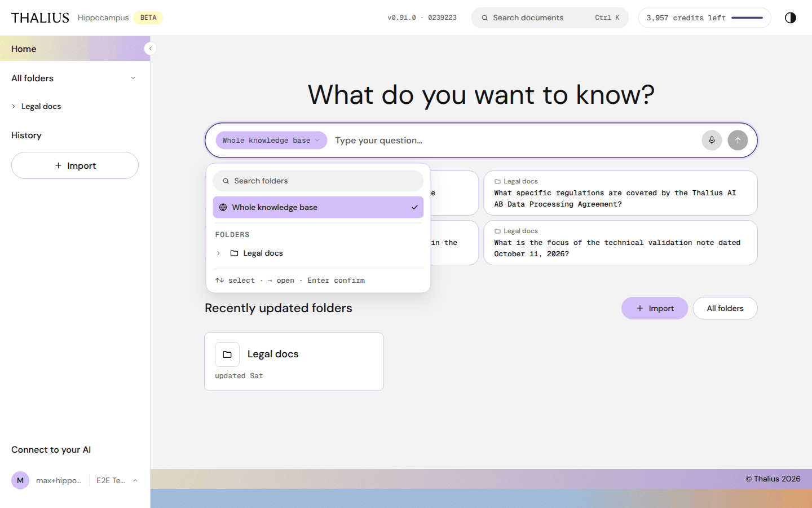812x508 pixels.
Task: Click the globe icon beside Whole knowledge base
Action: coord(223,207)
